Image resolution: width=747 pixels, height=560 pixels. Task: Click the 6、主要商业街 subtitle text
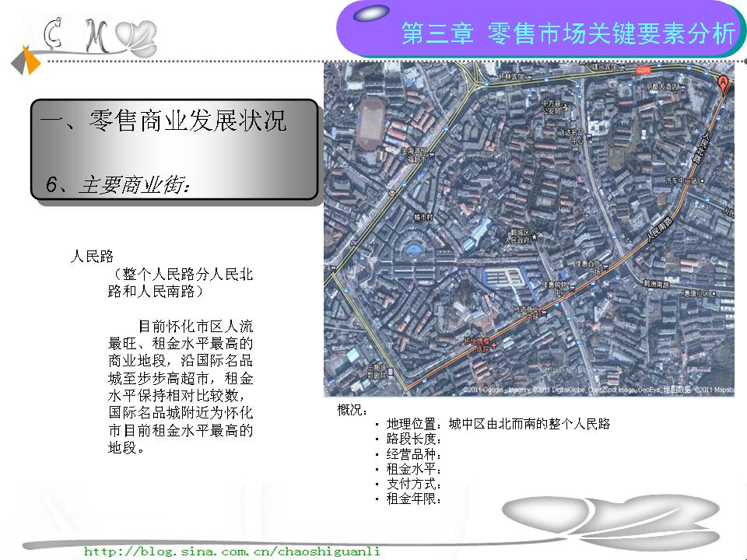pyautogui.click(x=117, y=185)
